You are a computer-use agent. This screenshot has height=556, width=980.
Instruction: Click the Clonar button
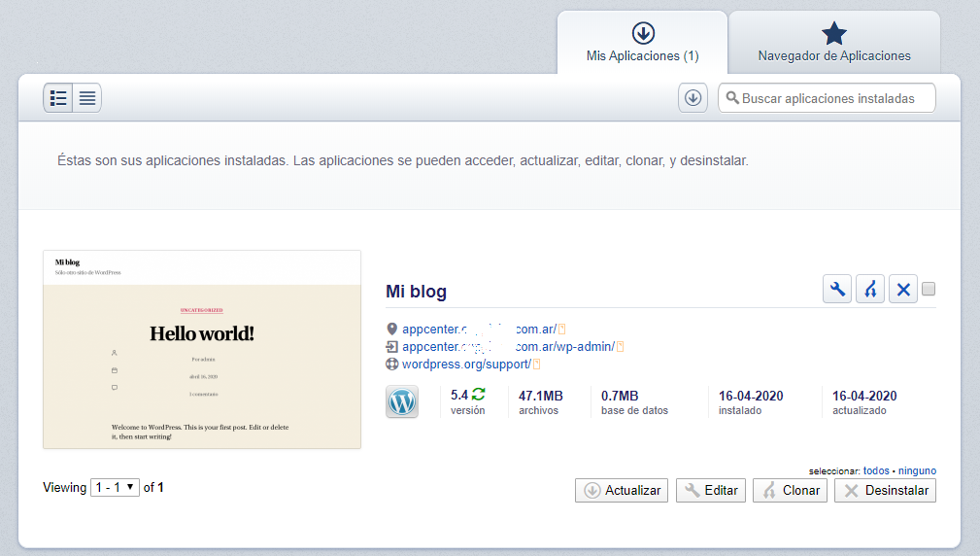pyautogui.click(x=790, y=490)
